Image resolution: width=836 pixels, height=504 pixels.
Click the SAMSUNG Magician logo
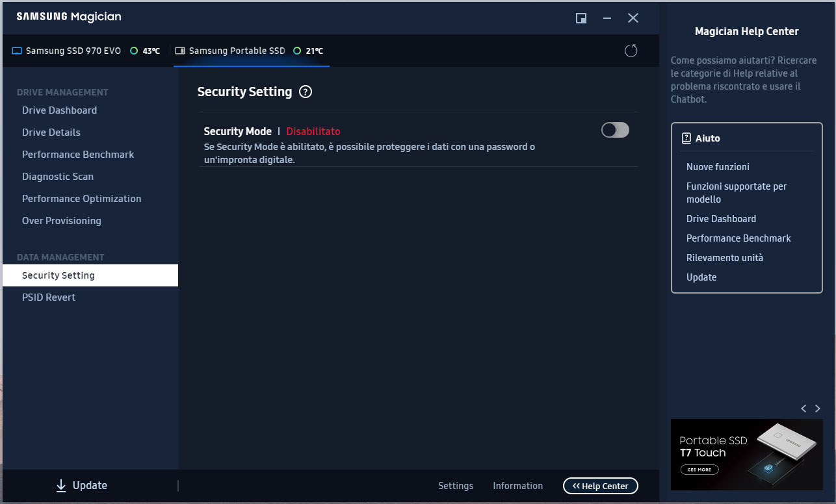[69, 17]
